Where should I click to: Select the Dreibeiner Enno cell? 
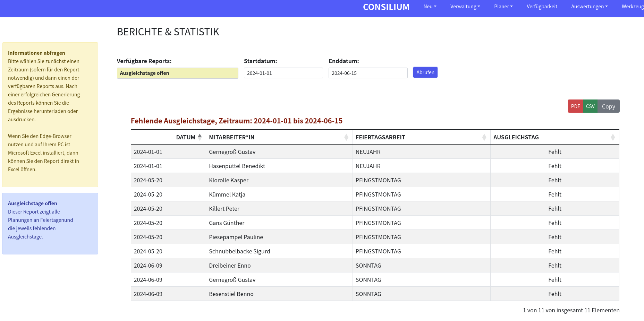coord(279,266)
